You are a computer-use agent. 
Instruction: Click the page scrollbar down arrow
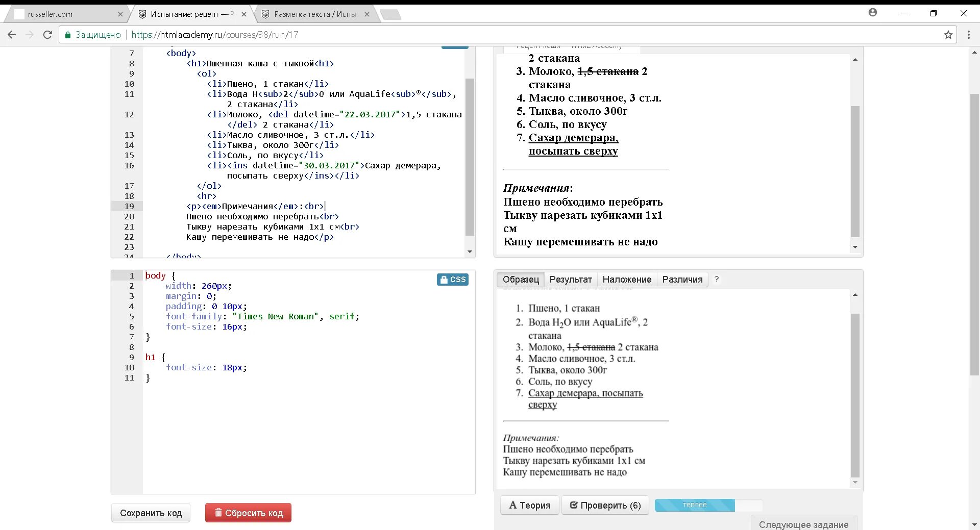pyautogui.click(x=974, y=524)
